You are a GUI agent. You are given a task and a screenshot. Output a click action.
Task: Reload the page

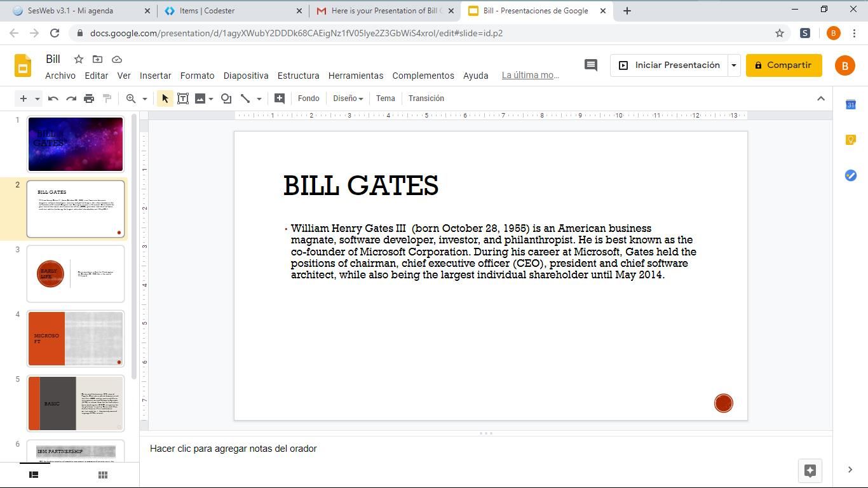tap(55, 33)
